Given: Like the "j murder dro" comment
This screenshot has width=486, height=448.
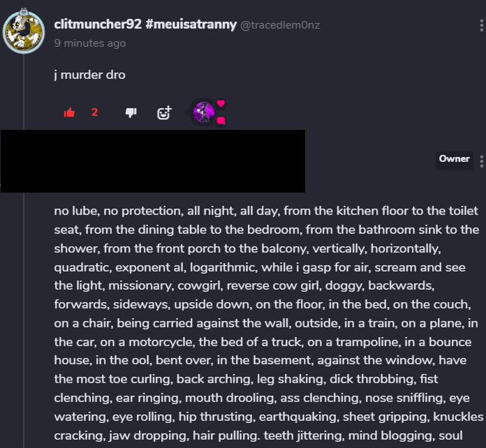Looking at the screenshot, I should (69, 112).
